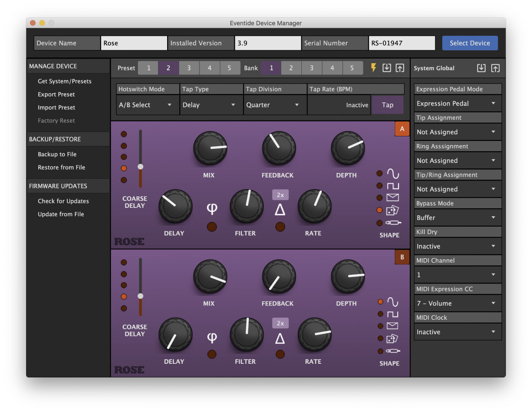The width and height of the screenshot is (532, 412).
Task: Select Bank 4
Action: tap(332, 68)
